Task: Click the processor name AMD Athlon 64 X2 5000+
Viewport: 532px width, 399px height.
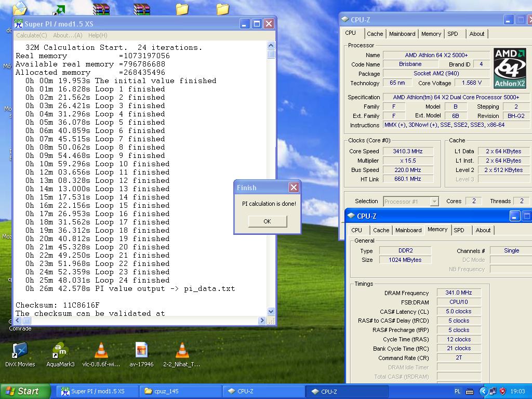Action: (x=436, y=55)
